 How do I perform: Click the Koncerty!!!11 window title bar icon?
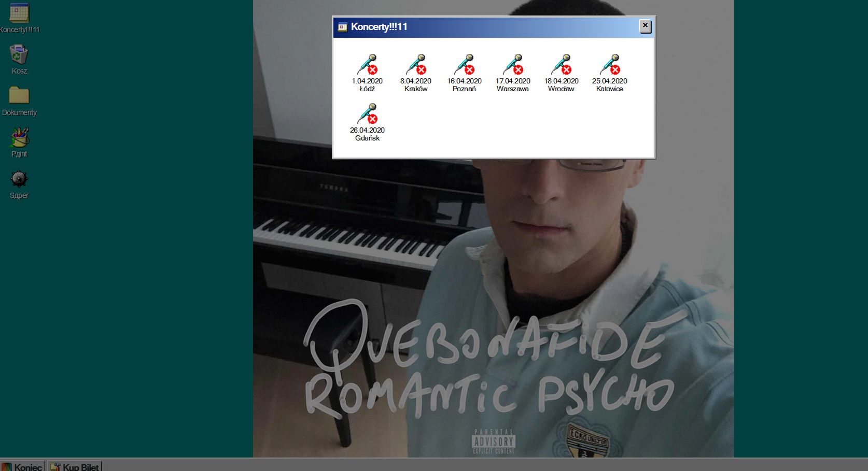click(343, 27)
